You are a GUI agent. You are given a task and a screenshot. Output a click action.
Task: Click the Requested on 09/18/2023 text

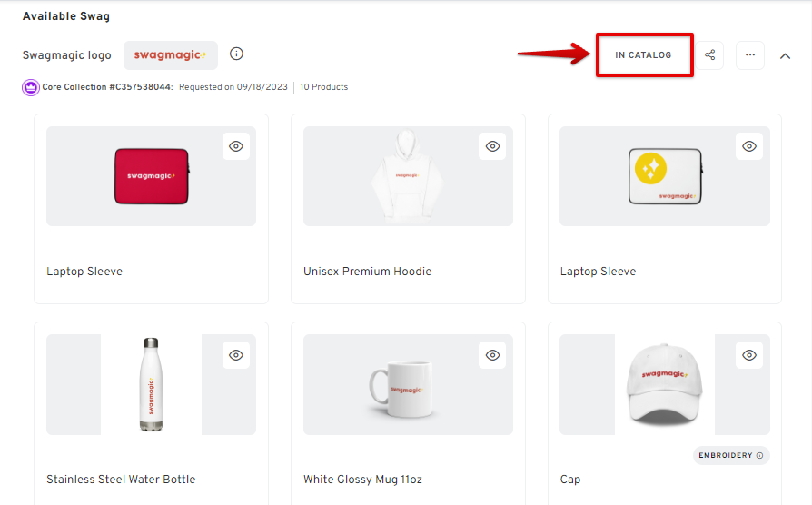coord(233,87)
